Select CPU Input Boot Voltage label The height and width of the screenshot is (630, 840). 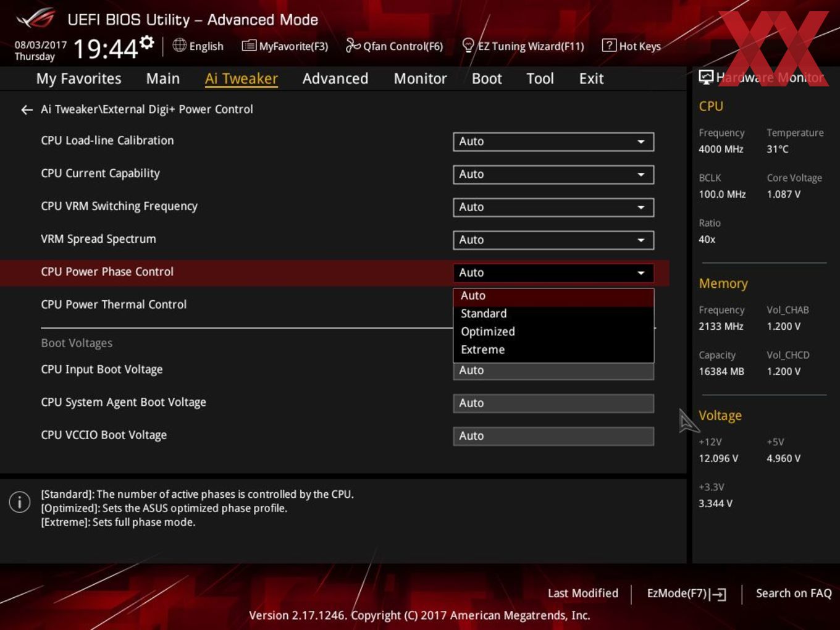(x=102, y=369)
